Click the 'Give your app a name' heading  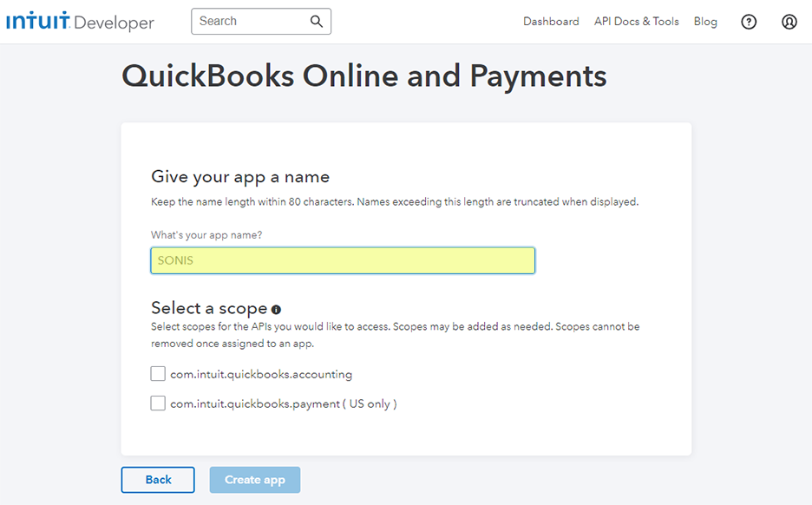240,177
